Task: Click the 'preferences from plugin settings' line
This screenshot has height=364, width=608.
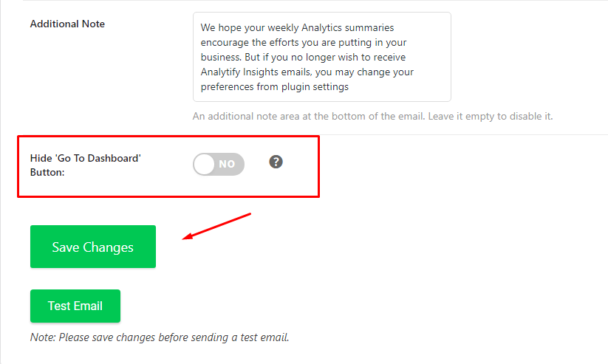Action: point(275,86)
